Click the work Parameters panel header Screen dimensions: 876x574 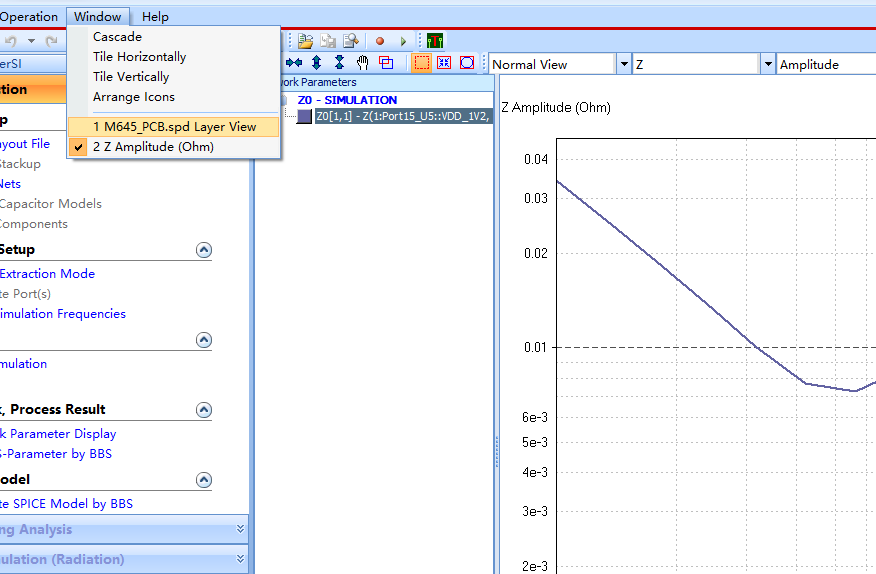click(387, 82)
